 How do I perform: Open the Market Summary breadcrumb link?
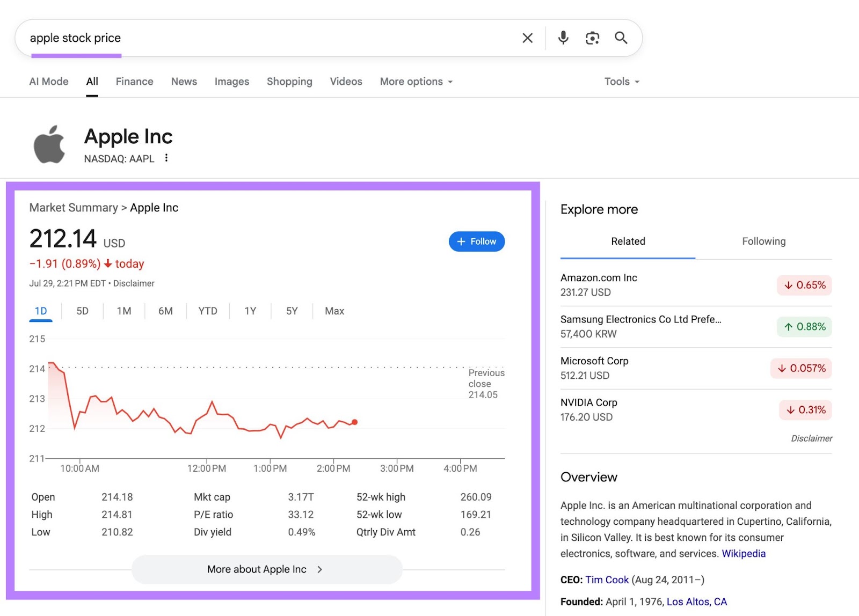pyautogui.click(x=74, y=208)
